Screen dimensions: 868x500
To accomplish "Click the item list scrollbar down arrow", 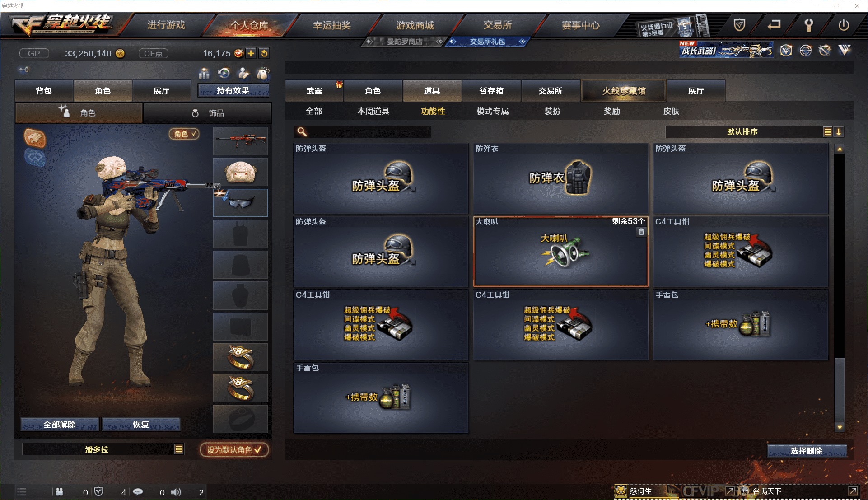I will click(x=840, y=427).
